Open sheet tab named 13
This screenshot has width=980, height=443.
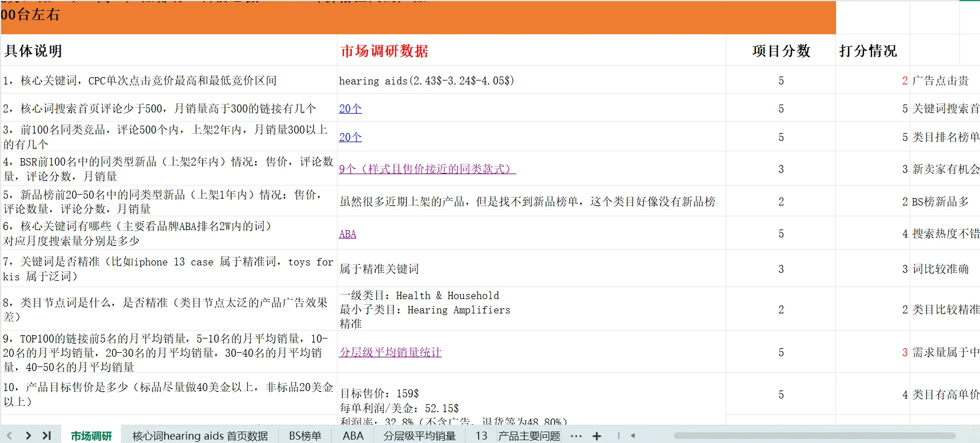(481, 436)
